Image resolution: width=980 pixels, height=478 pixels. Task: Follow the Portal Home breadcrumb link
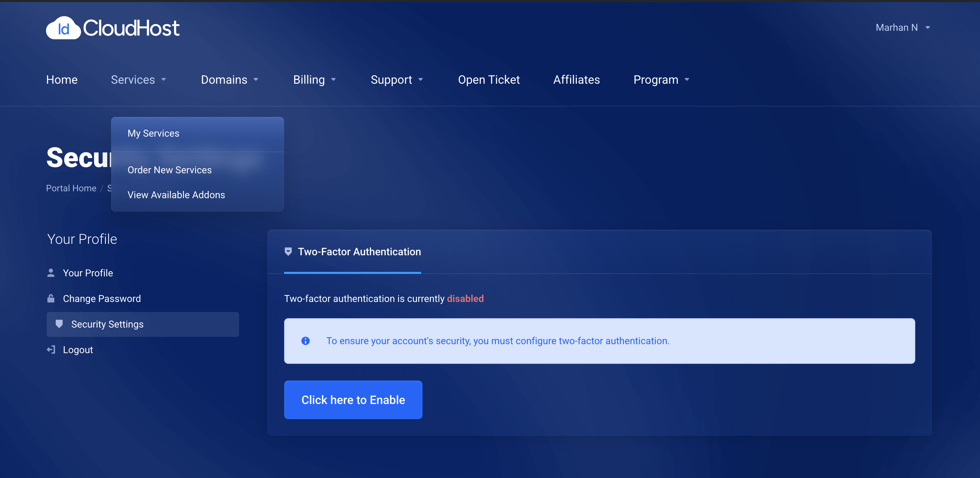71,188
